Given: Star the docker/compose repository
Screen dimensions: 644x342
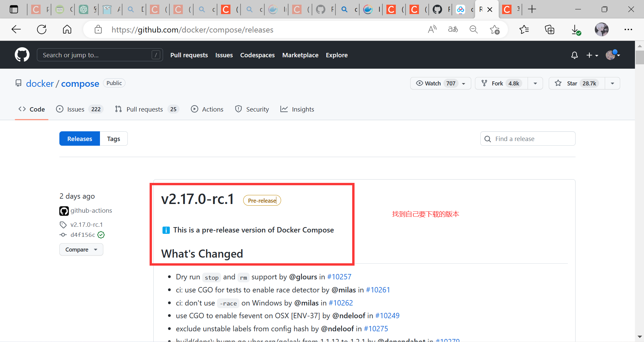Looking at the screenshot, I should (577, 83).
